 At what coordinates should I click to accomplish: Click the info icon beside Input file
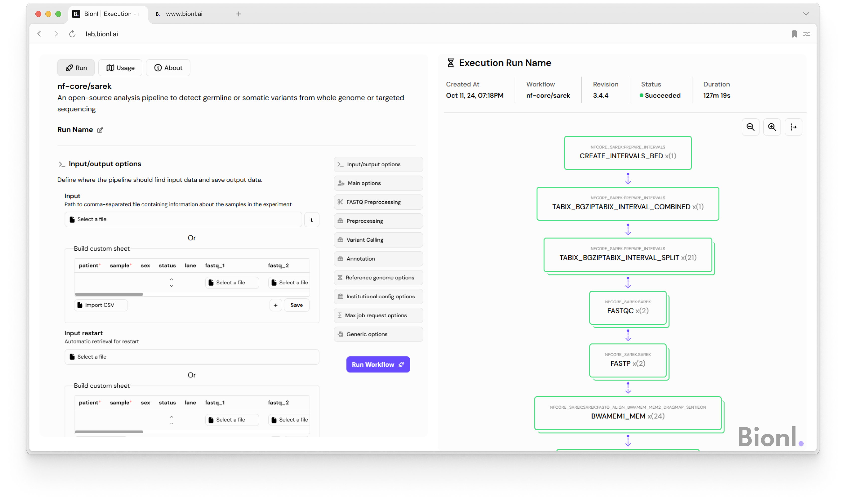pos(312,220)
